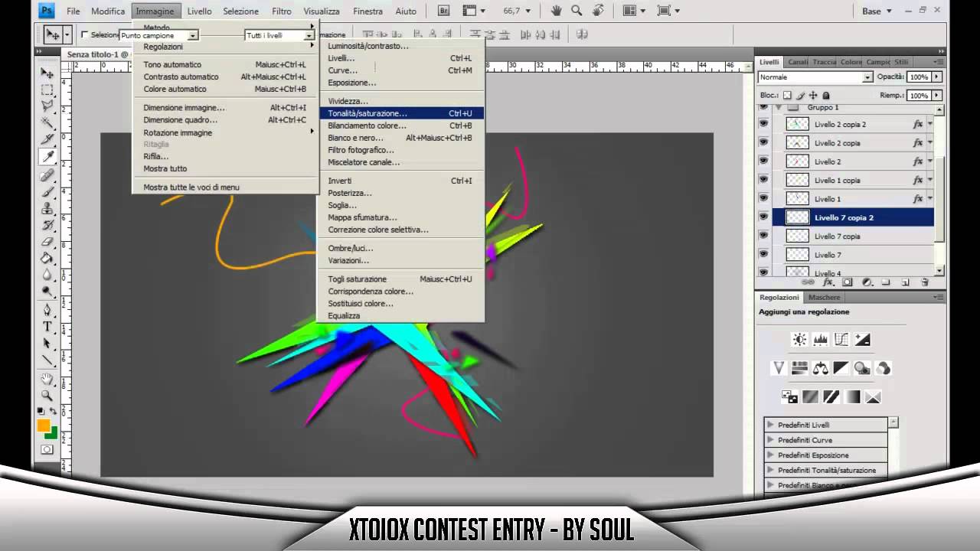Expand Predefiniti Esposizione presets

point(770,455)
